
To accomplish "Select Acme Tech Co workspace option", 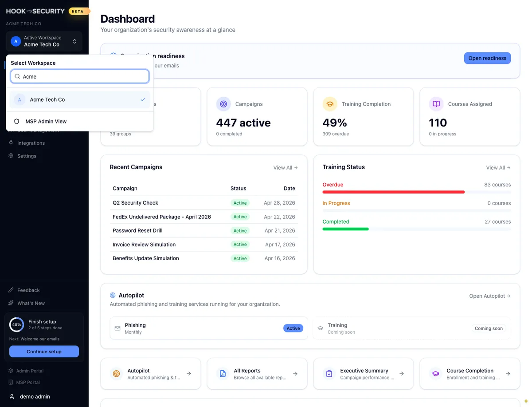I will pos(80,100).
